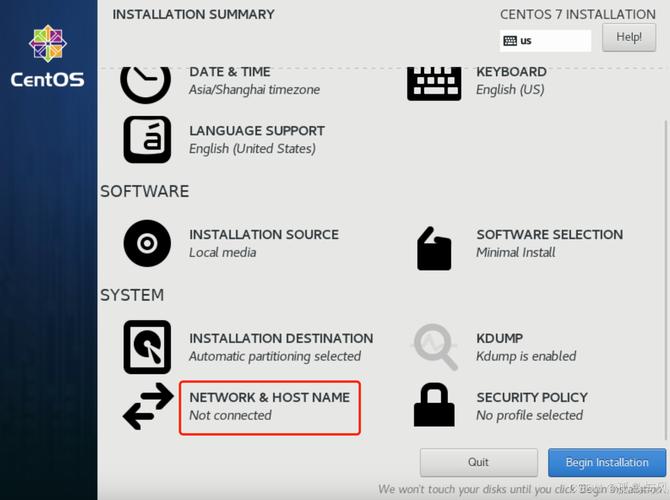The height and width of the screenshot is (500, 670).
Task: Open the DATE & TIME settings label
Action: (x=230, y=72)
